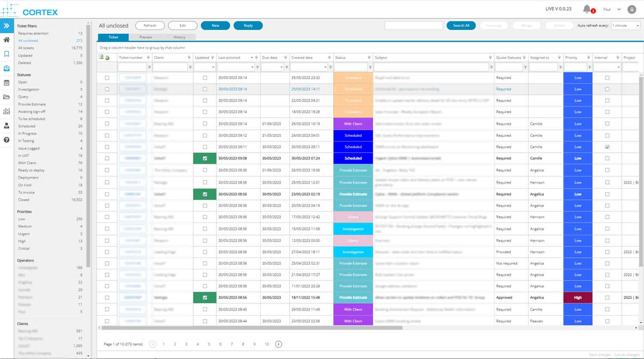Switch to the Preview tab
The width and height of the screenshot is (644, 359).
146,37
